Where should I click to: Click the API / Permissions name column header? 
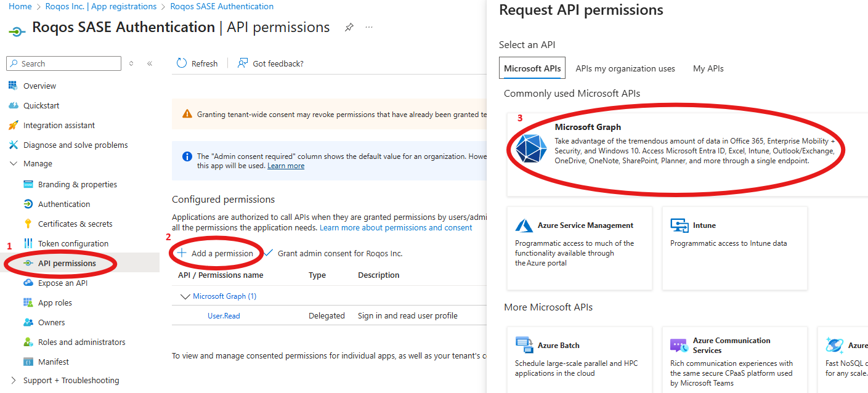(x=221, y=275)
